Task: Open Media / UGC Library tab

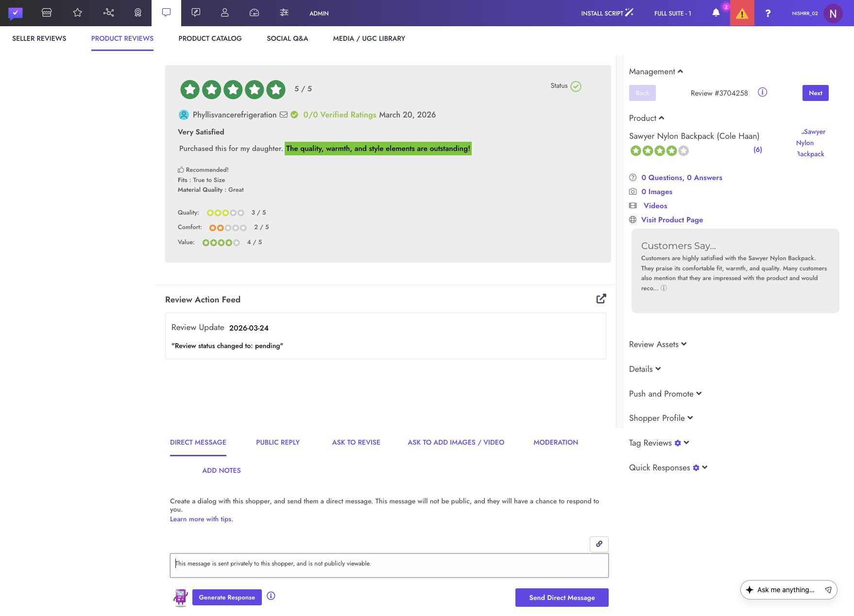Action: click(x=369, y=38)
